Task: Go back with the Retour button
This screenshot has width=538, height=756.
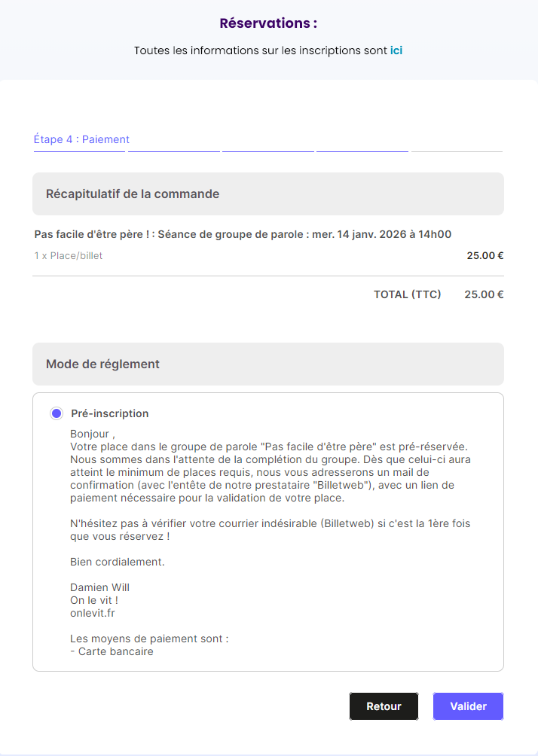Action: pyautogui.click(x=384, y=706)
